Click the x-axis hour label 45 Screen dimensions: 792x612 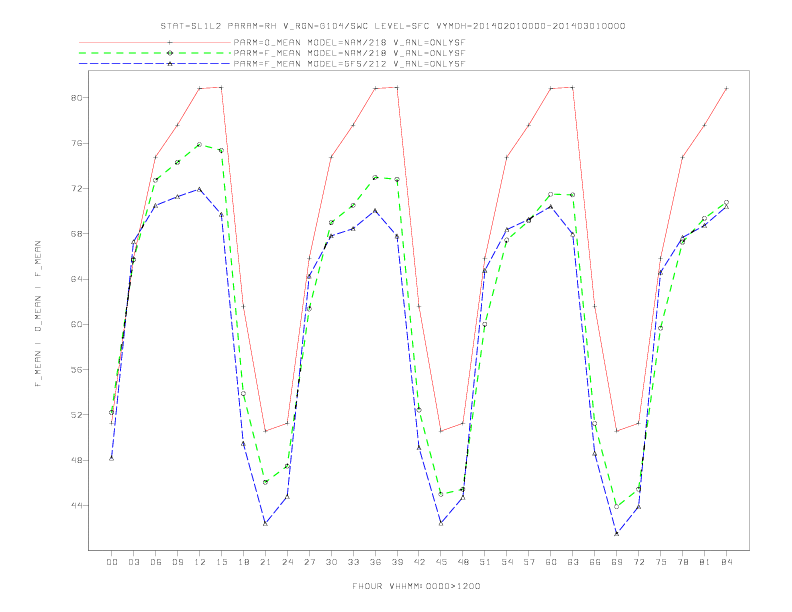(x=441, y=562)
